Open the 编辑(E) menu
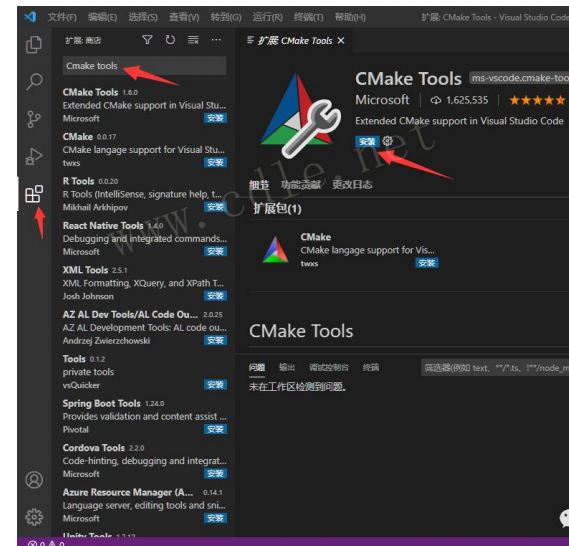 (x=102, y=17)
